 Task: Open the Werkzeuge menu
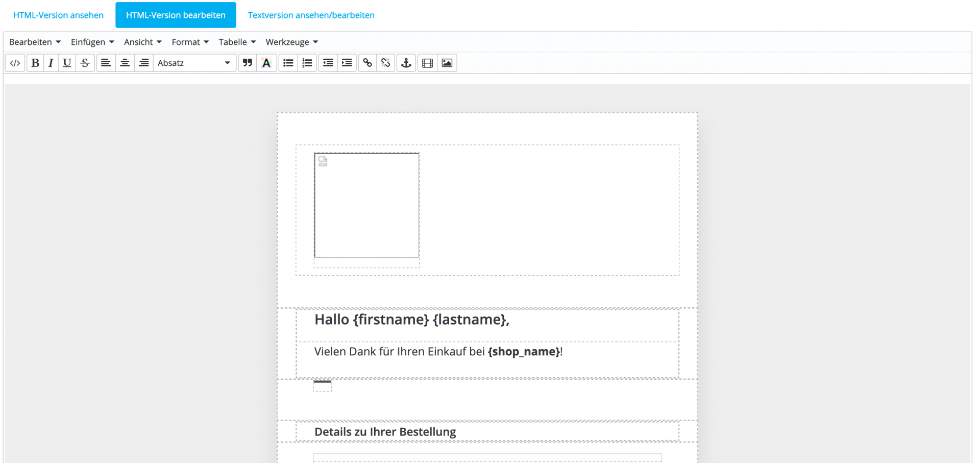coord(292,42)
